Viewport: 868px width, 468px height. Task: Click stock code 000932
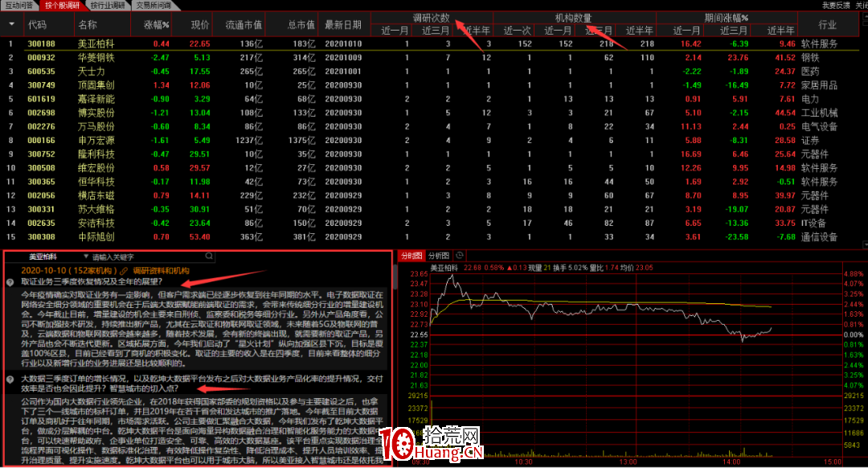[x=42, y=58]
